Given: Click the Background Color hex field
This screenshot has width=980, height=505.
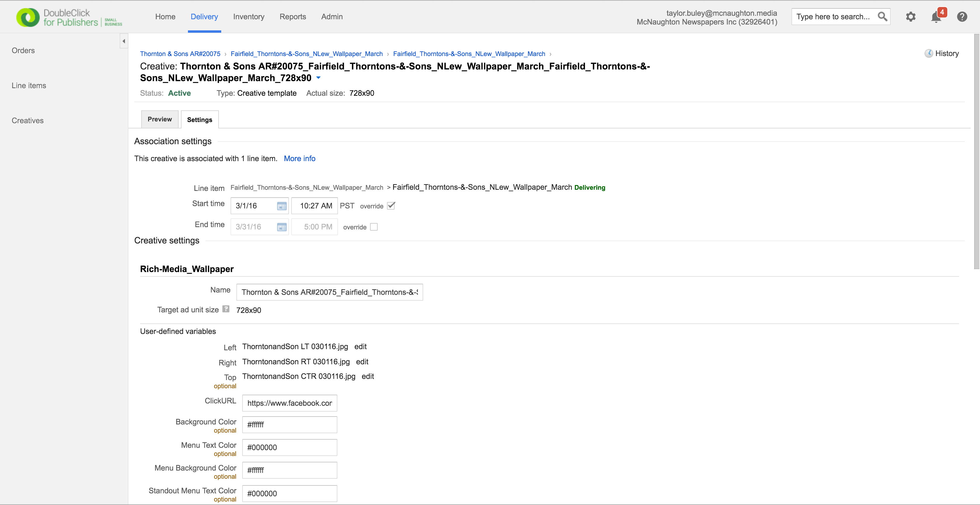Looking at the screenshot, I should click(x=290, y=425).
